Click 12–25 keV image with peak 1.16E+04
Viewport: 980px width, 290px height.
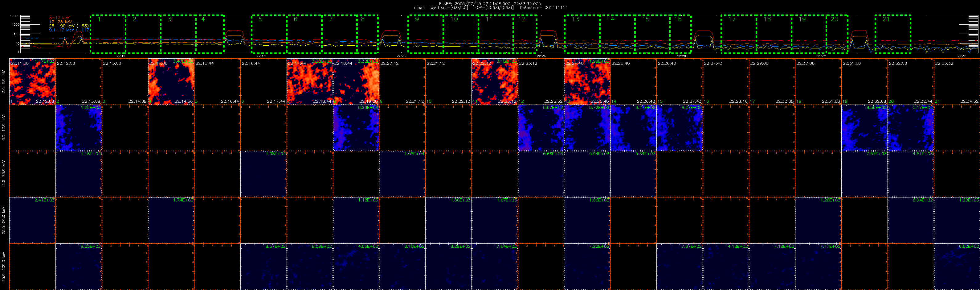pyautogui.click(x=79, y=174)
